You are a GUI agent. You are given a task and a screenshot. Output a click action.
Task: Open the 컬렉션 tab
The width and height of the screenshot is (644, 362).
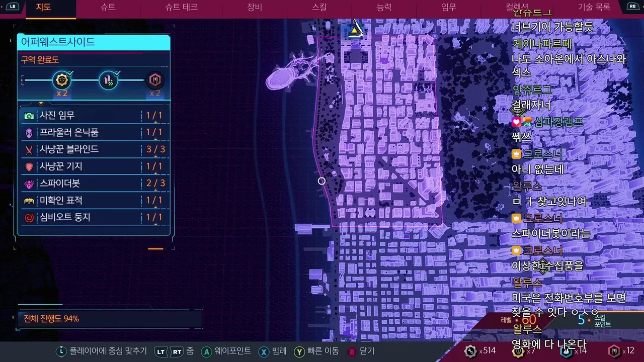[517, 7]
